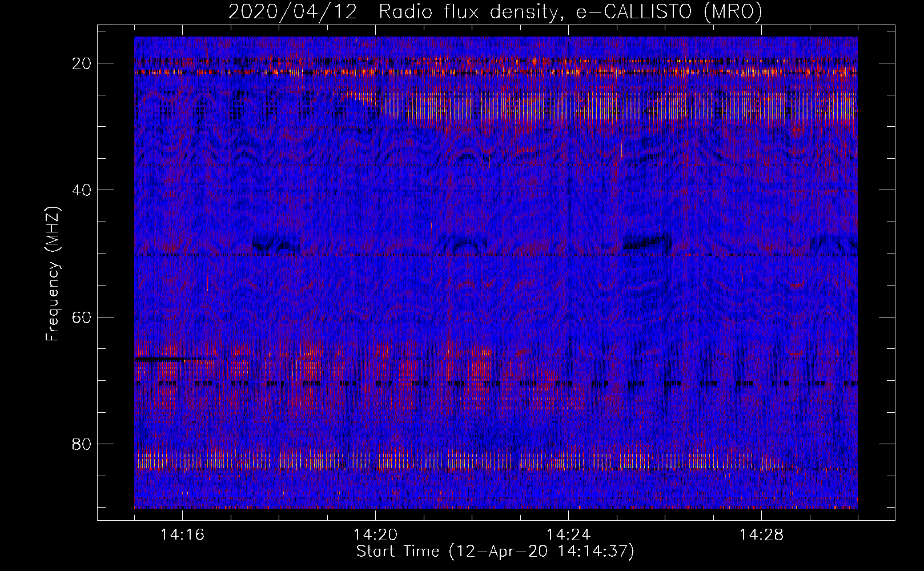Screen dimensions: 924x571
Task: Select the '14:20' time axis label
Action: pyautogui.click(x=375, y=535)
